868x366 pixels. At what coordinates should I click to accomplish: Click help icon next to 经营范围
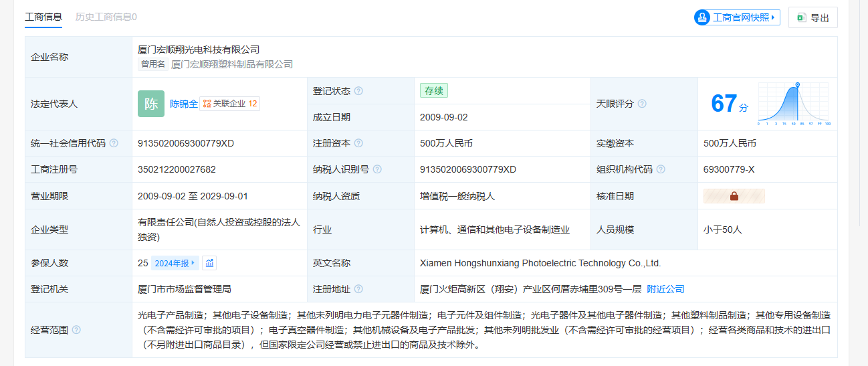(x=76, y=330)
